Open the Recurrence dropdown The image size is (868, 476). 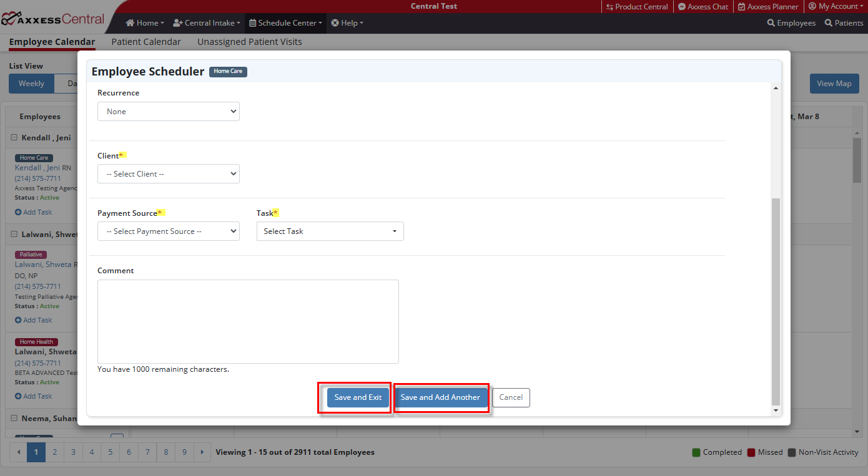(169, 112)
